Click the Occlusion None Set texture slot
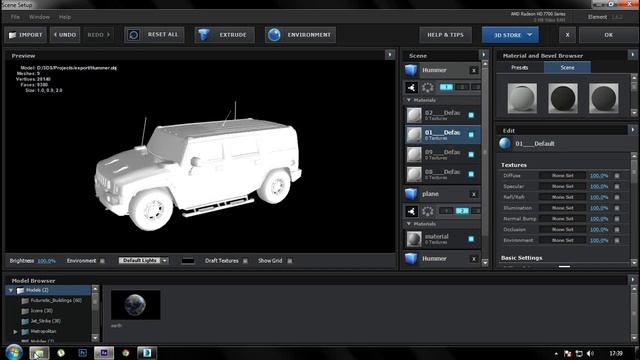640x360 pixels. [562, 229]
